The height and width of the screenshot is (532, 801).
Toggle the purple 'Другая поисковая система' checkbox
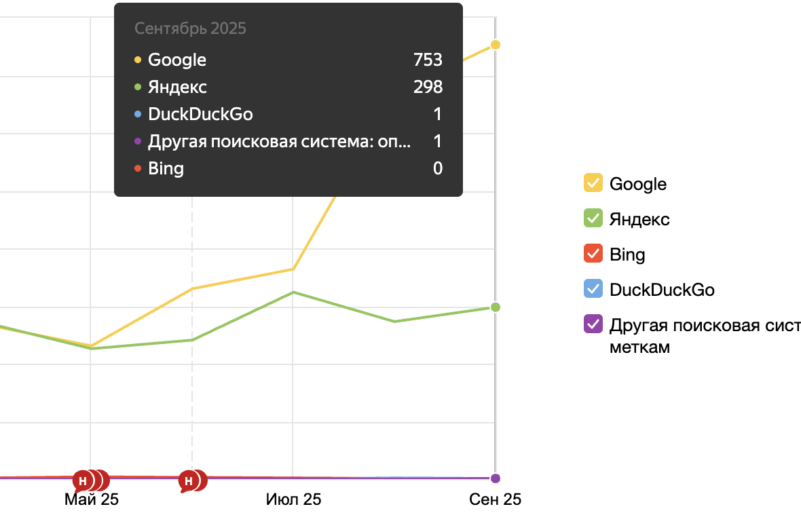[593, 324]
